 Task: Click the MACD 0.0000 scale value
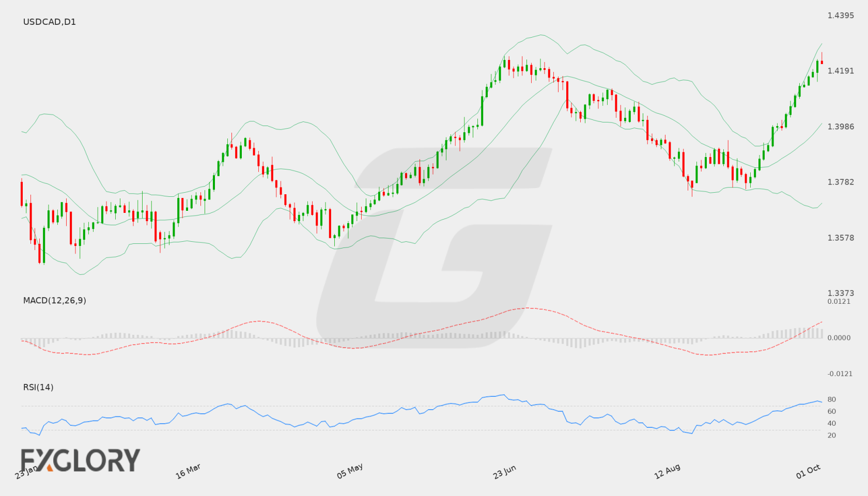pyautogui.click(x=839, y=337)
